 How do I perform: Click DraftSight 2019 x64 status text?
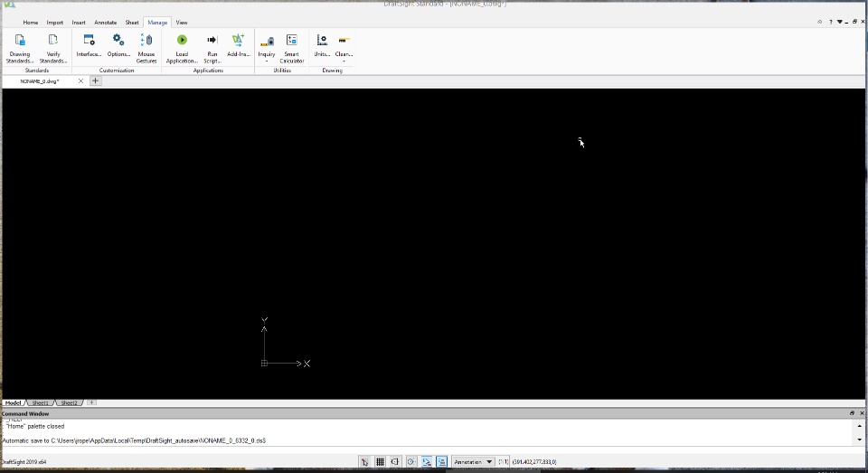(24, 462)
